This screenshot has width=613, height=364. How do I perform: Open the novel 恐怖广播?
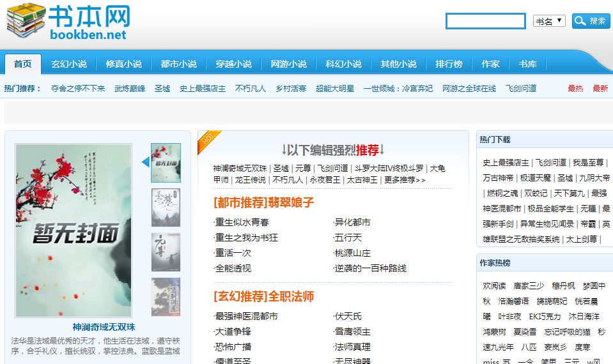click(233, 347)
